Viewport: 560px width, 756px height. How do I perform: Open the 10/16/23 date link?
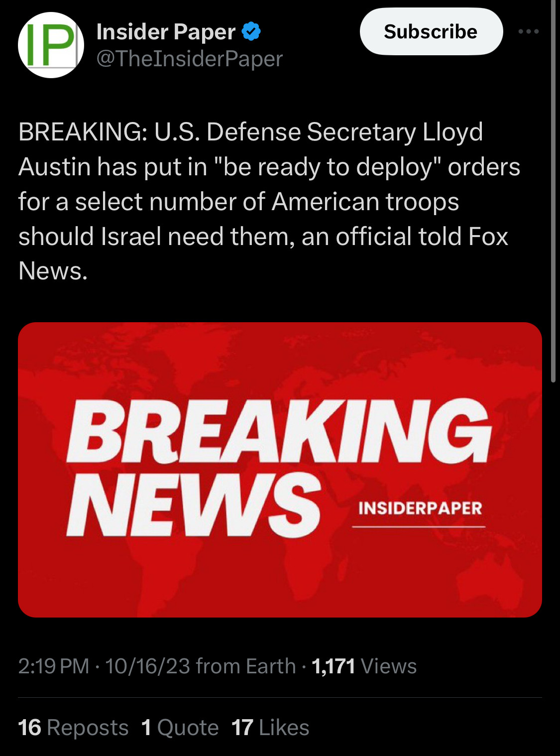pos(147,666)
